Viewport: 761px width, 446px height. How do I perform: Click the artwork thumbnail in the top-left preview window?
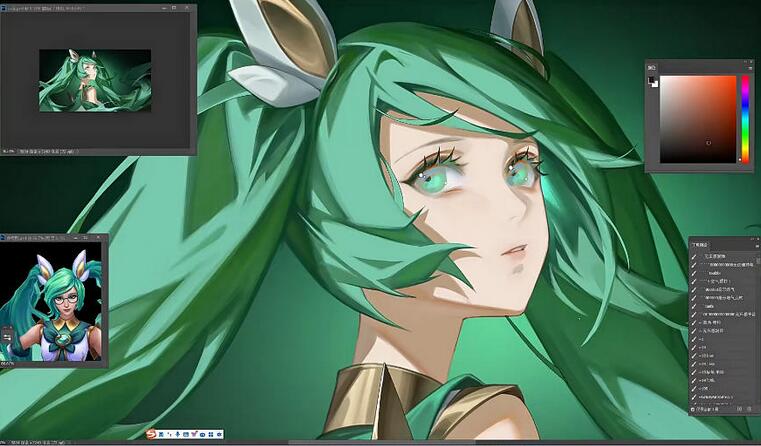pyautogui.click(x=95, y=81)
